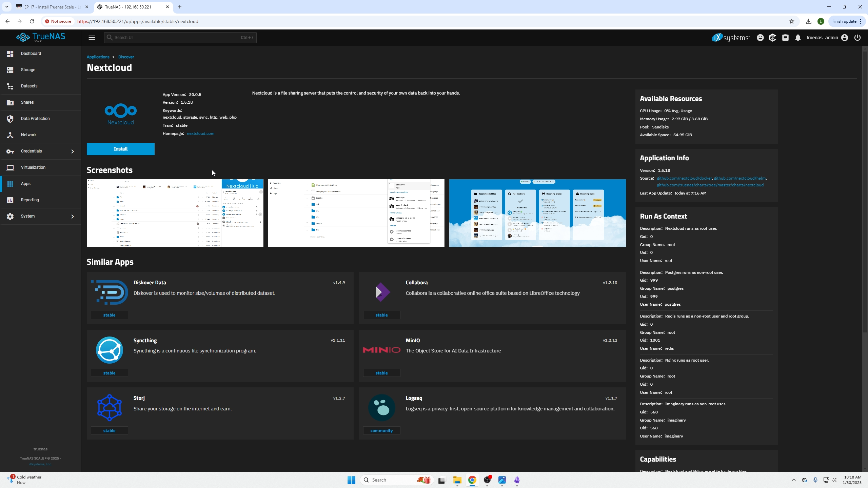Go to the Data Protection section
Viewport: 868px width, 488px height.
pyautogui.click(x=35, y=119)
